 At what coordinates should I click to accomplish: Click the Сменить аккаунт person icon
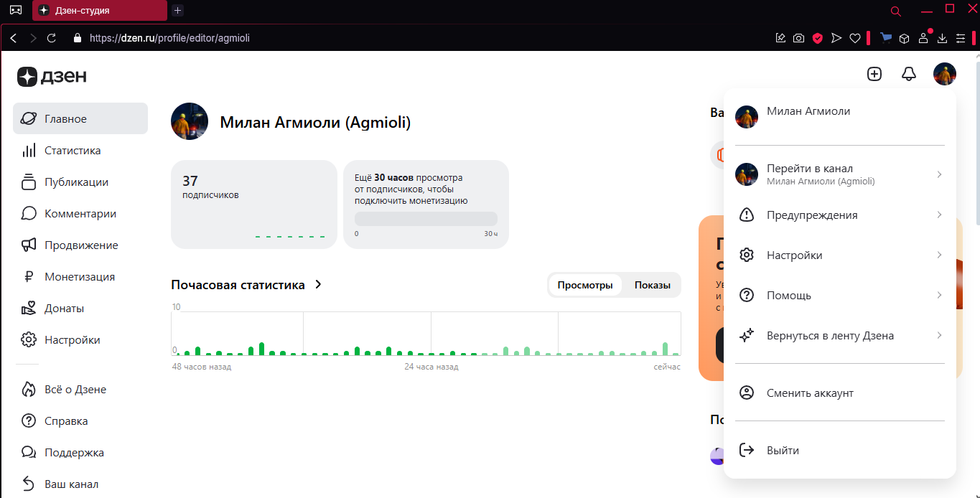[747, 393]
